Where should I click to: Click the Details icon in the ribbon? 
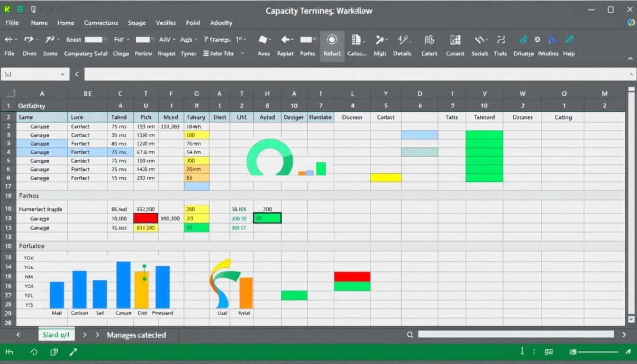pos(403,40)
